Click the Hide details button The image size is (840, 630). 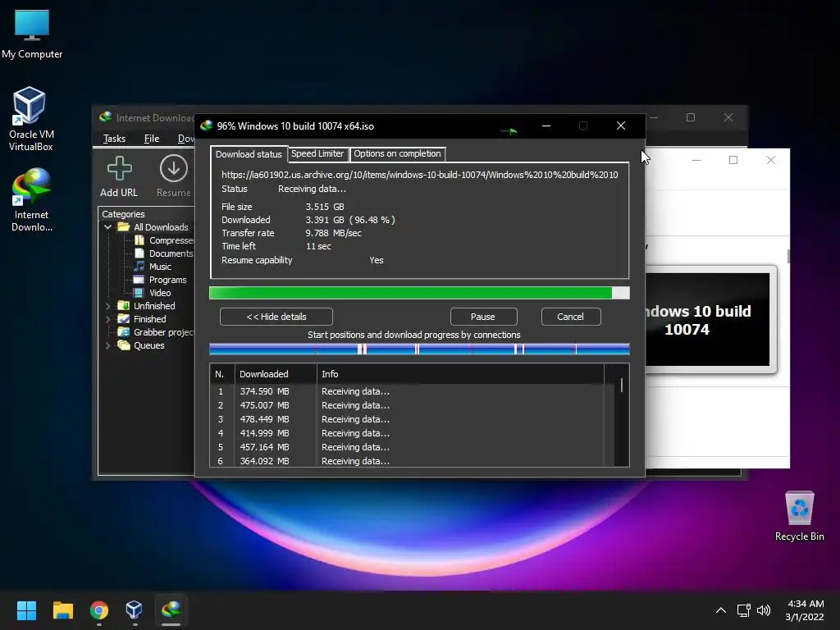[276, 317]
